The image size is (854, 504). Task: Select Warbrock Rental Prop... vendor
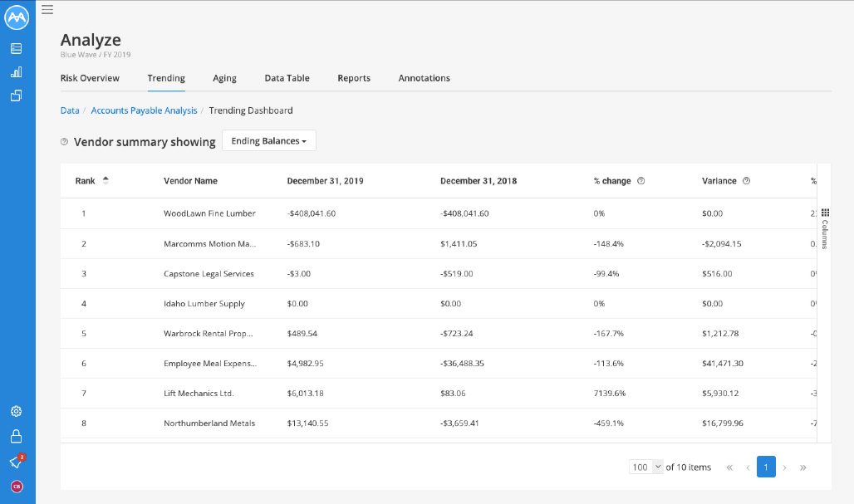[x=208, y=334]
